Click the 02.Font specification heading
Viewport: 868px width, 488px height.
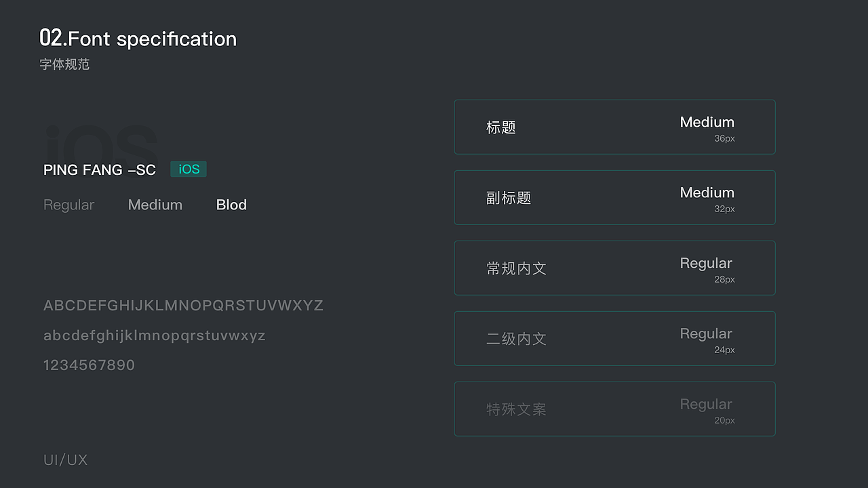[x=138, y=39]
